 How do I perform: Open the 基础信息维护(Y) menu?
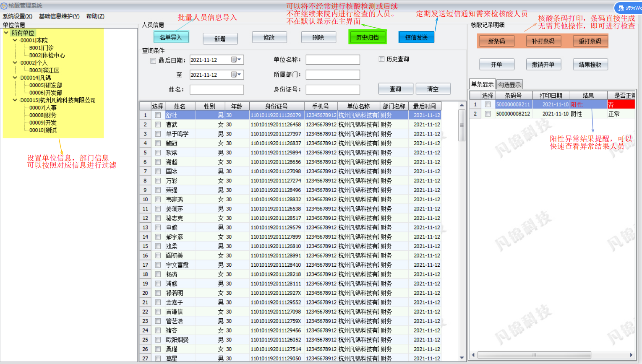[59, 16]
